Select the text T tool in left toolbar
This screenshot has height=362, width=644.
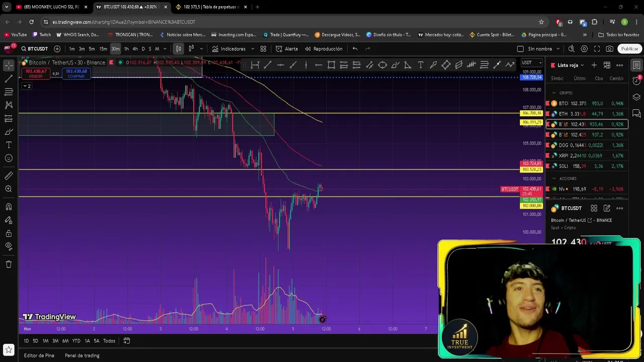(x=9, y=145)
